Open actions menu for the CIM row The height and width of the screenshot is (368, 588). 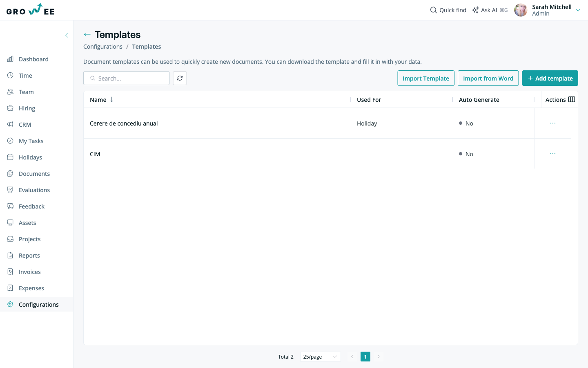pos(553,154)
